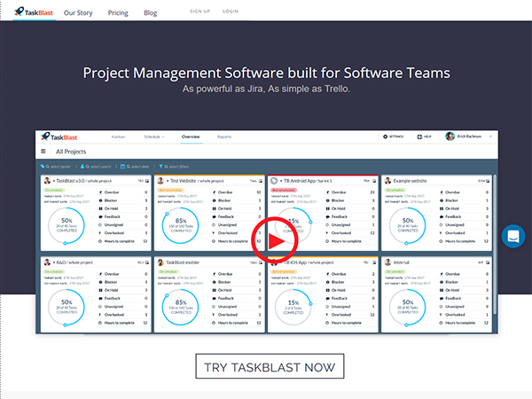The image size is (532, 399).
Task: Click the expand icon on TaskBlast v3.0 card header
Action: (x=147, y=181)
